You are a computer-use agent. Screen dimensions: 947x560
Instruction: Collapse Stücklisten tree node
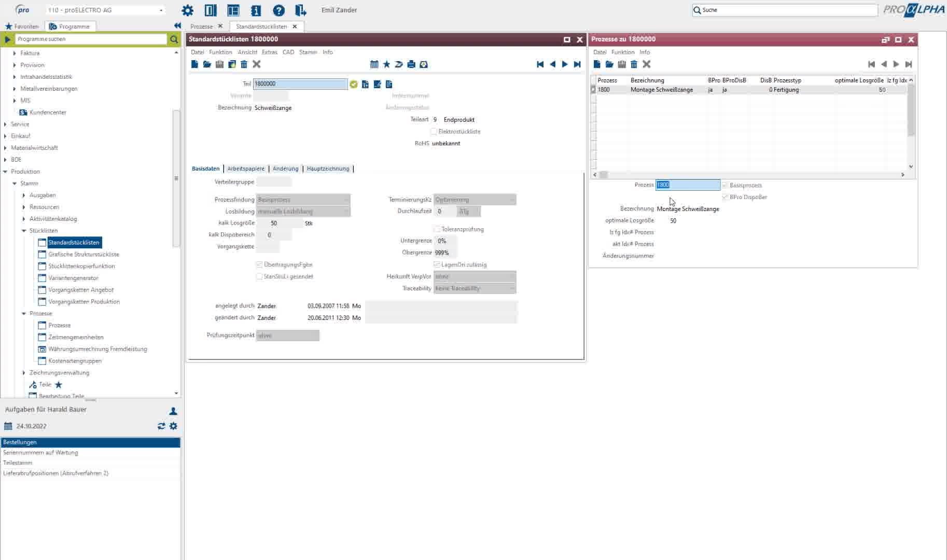24,231
